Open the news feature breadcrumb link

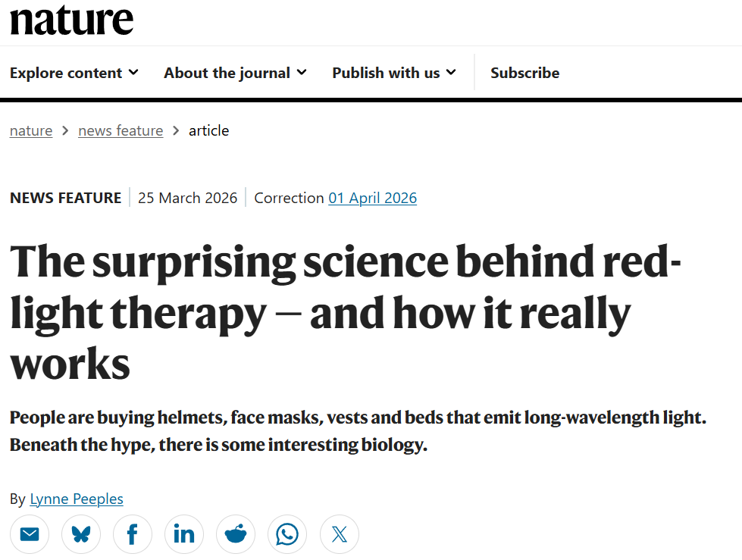pyautogui.click(x=121, y=130)
